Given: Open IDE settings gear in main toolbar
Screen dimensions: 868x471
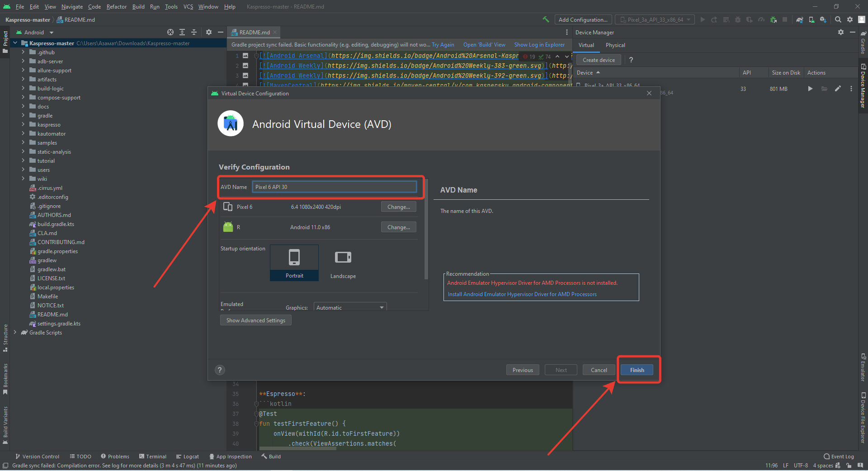Looking at the screenshot, I should [850, 19].
